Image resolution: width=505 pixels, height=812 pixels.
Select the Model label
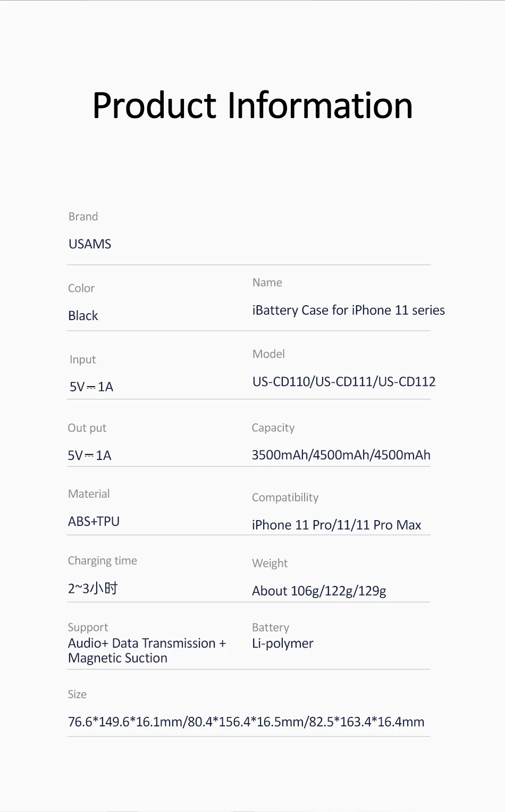click(268, 354)
